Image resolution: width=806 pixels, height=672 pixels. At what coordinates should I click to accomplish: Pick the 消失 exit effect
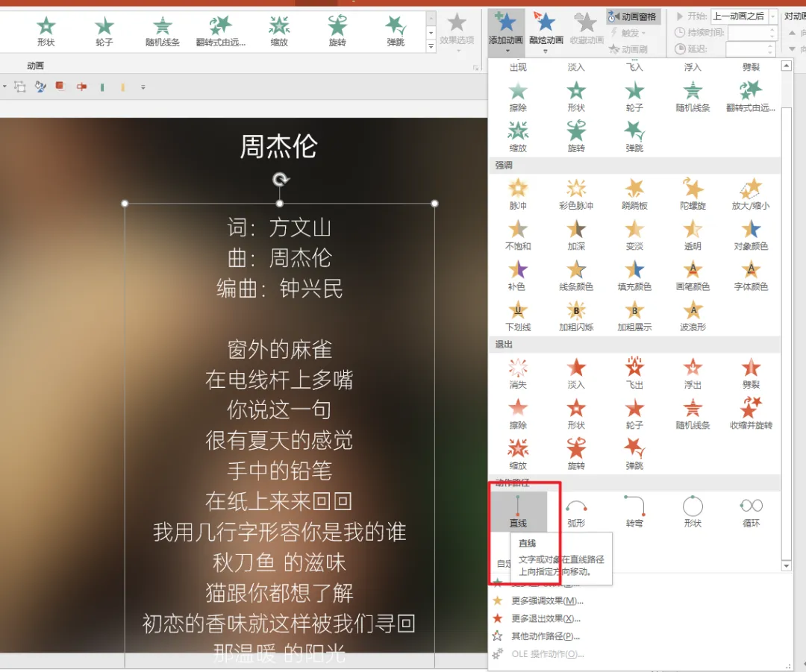coord(518,374)
